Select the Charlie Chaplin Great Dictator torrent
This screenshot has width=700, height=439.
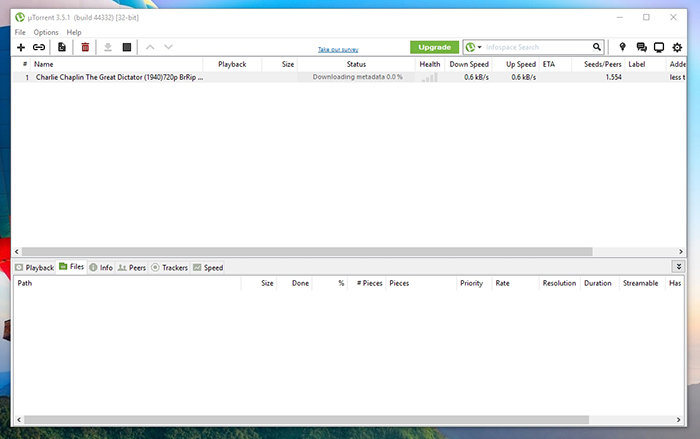click(x=118, y=77)
